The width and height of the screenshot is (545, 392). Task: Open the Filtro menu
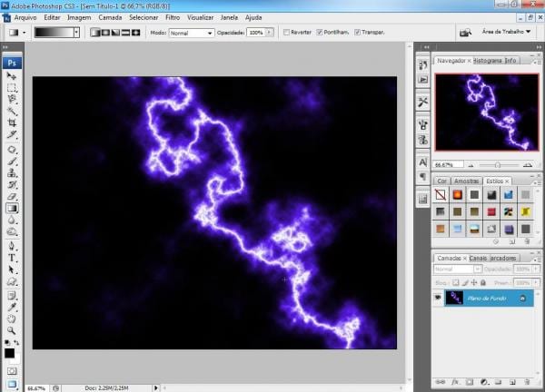[x=173, y=18]
